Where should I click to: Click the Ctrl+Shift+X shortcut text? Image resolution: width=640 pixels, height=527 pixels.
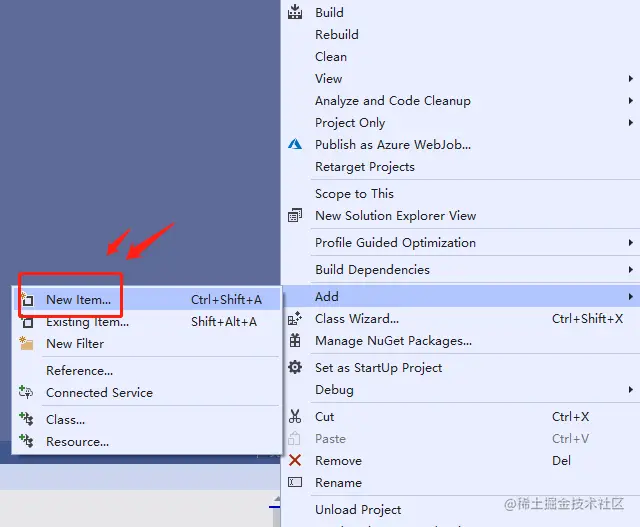(x=587, y=318)
